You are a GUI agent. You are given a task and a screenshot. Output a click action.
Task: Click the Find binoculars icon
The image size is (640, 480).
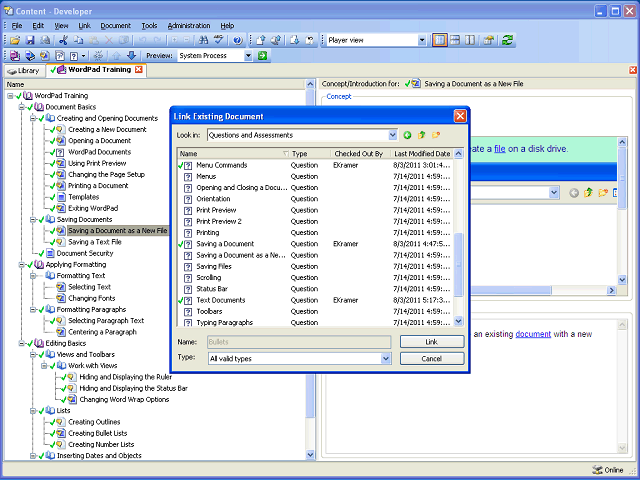(x=205, y=40)
